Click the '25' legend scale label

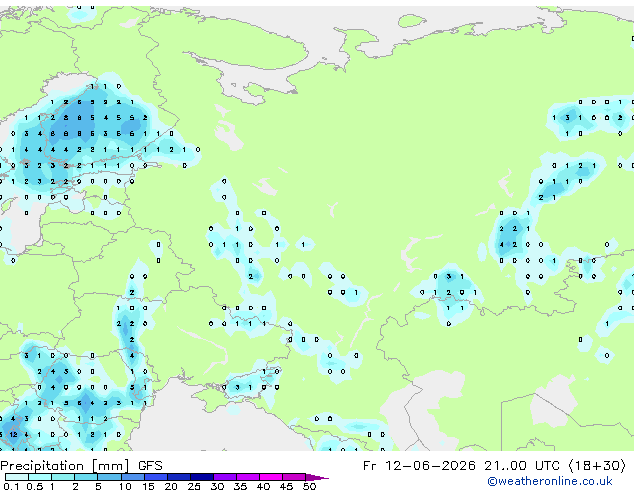[x=194, y=486]
